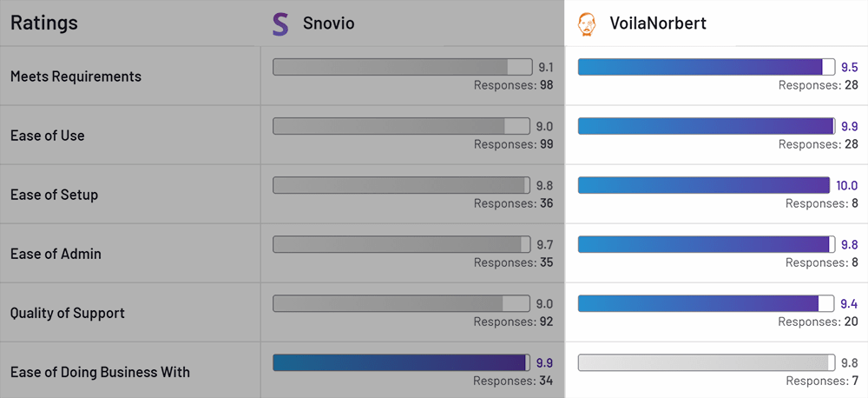The width and height of the screenshot is (868, 398).
Task: Click the Quality of Support row label
Action: point(68,313)
